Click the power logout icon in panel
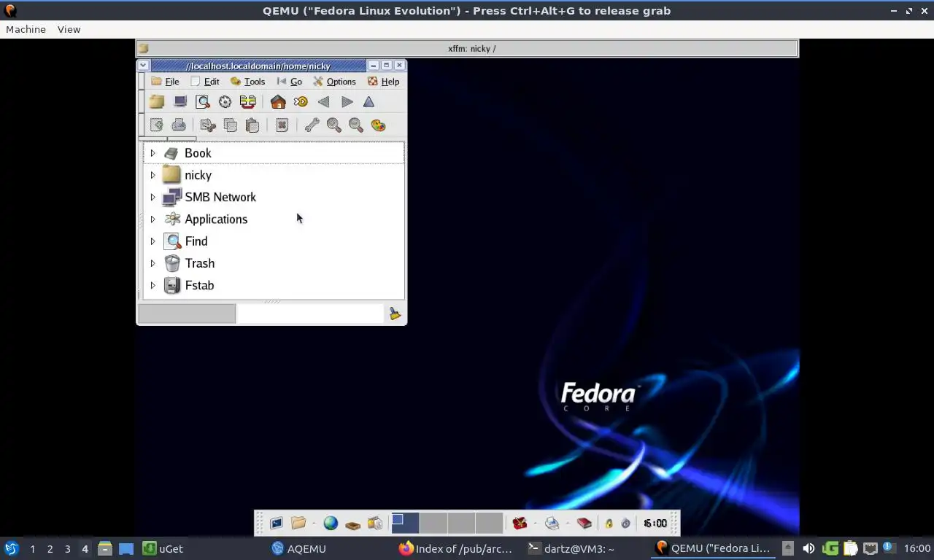The width and height of the screenshot is (934, 560). [626, 524]
